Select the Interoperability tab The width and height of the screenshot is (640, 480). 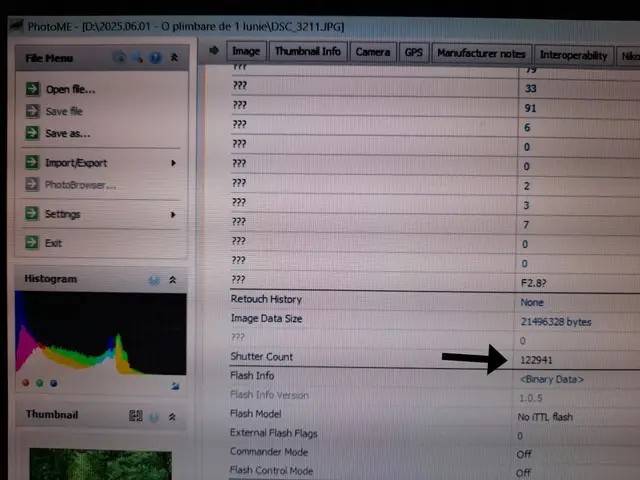(x=573, y=56)
